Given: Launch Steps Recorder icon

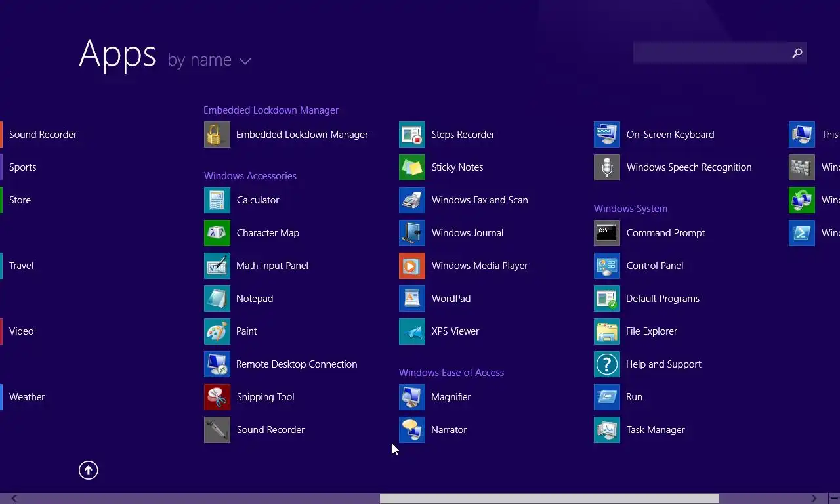Looking at the screenshot, I should [412, 135].
